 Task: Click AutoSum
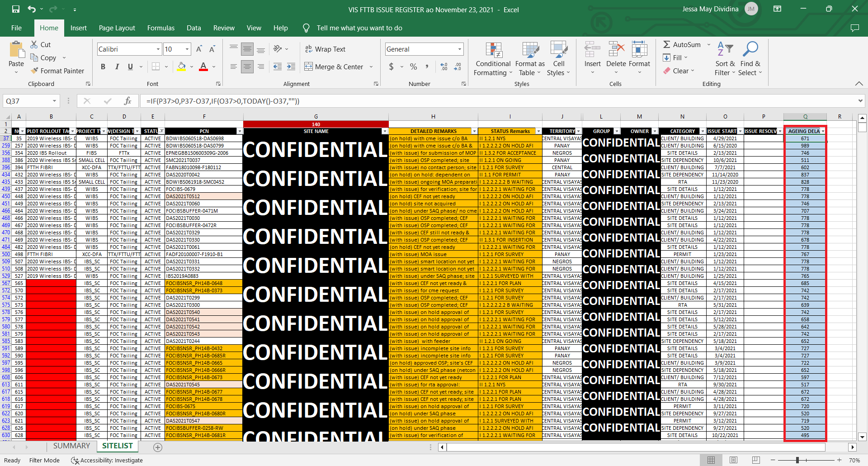pyautogui.click(x=682, y=44)
